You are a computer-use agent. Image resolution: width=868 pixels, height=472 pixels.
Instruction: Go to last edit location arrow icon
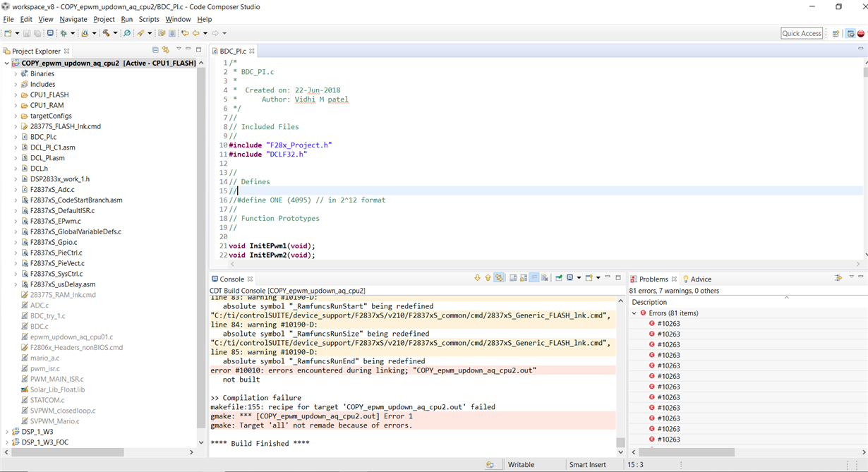tap(185, 33)
